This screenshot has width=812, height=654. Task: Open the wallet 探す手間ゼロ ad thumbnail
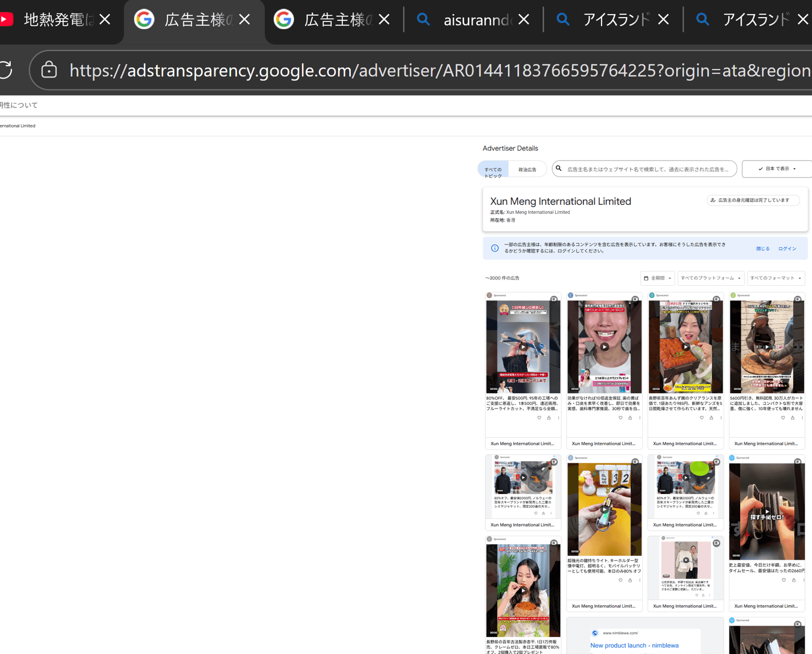[x=767, y=511]
